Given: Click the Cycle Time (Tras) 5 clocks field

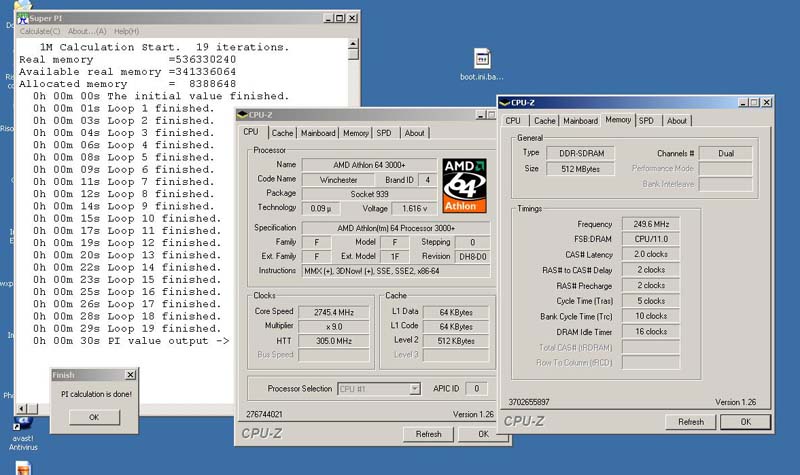Looking at the screenshot, I should point(651,301).
